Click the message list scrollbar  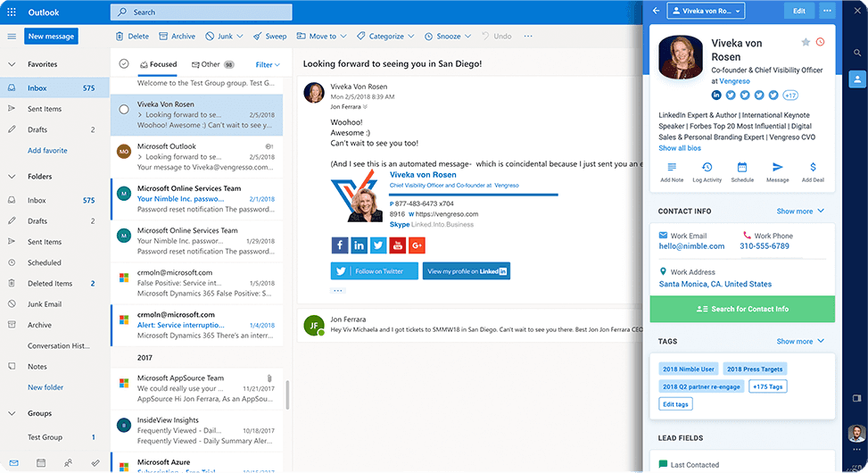coord(287,394)
